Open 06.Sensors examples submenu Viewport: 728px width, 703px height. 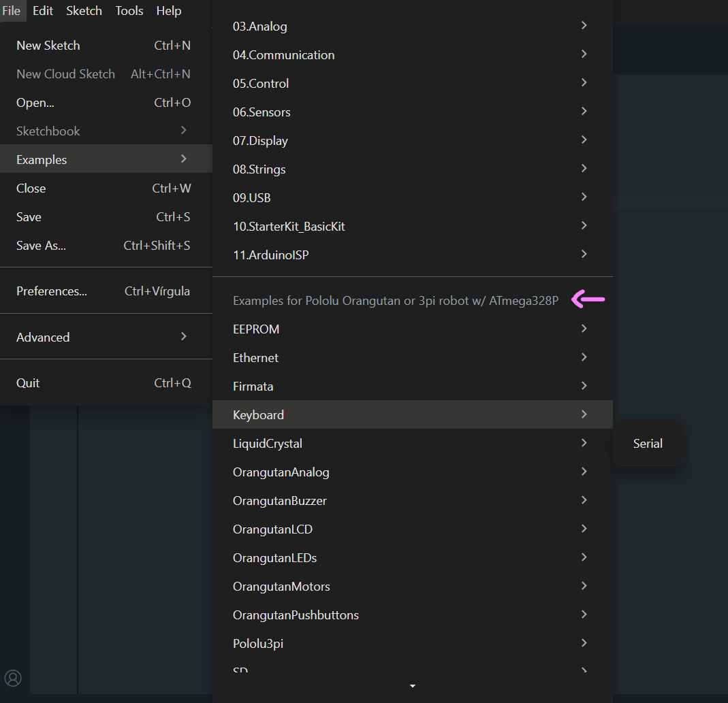point(412,112)
